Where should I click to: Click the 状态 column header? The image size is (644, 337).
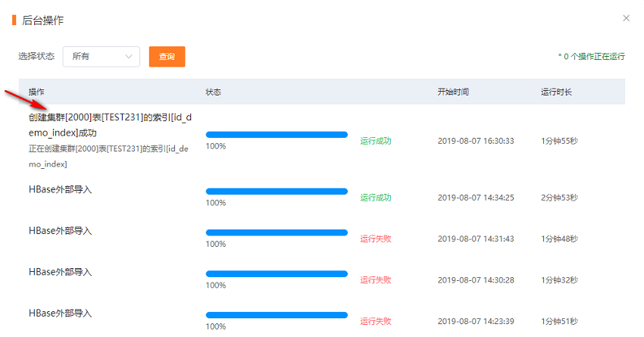click(x=213, y=92)
